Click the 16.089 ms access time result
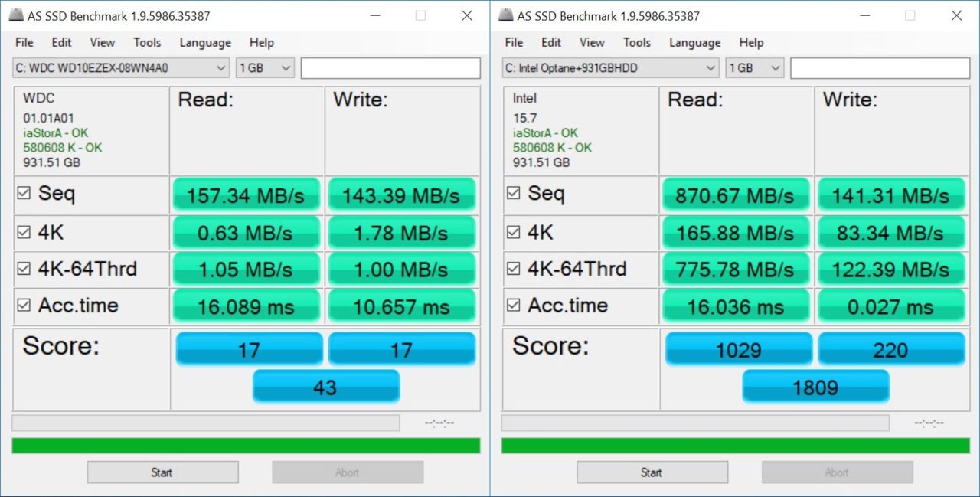The height and width of the screenshot is (497, 980). point(246,306)
